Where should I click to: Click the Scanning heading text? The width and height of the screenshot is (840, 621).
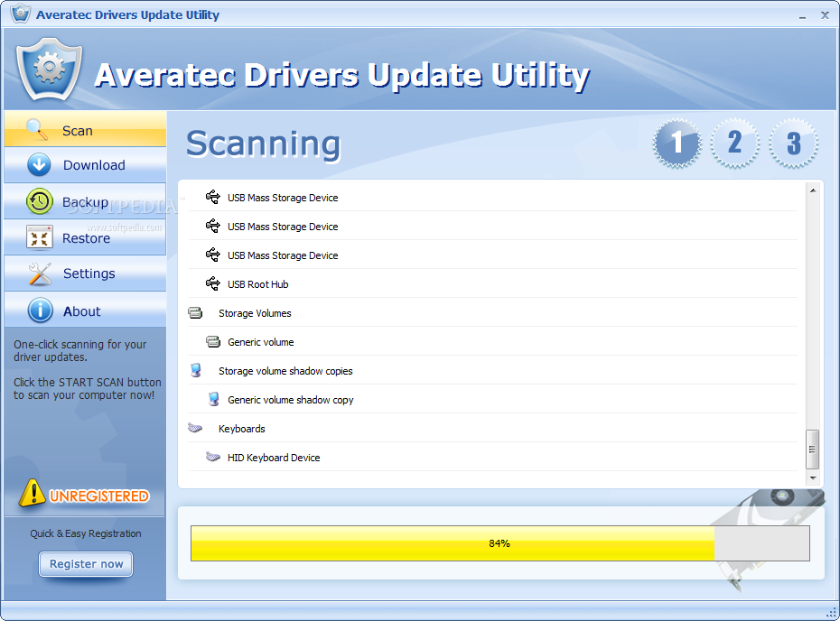point(263,144)
